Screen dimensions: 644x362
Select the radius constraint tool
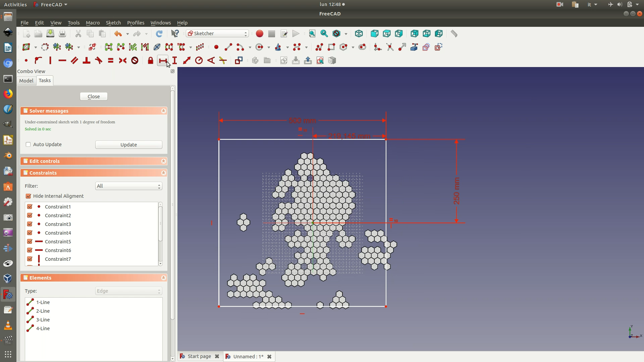tap(199, 61)
